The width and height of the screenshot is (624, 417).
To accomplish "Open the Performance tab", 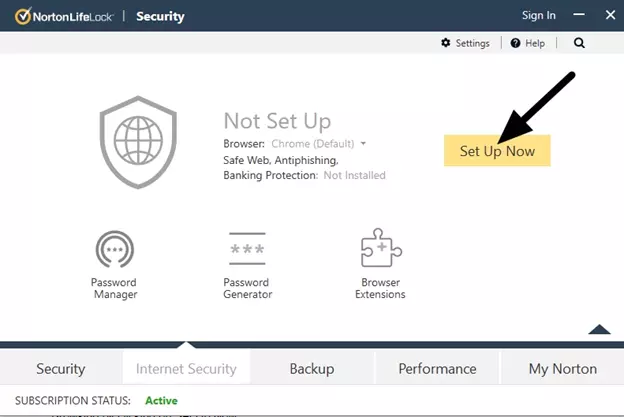I will click(x=436, y=368).
